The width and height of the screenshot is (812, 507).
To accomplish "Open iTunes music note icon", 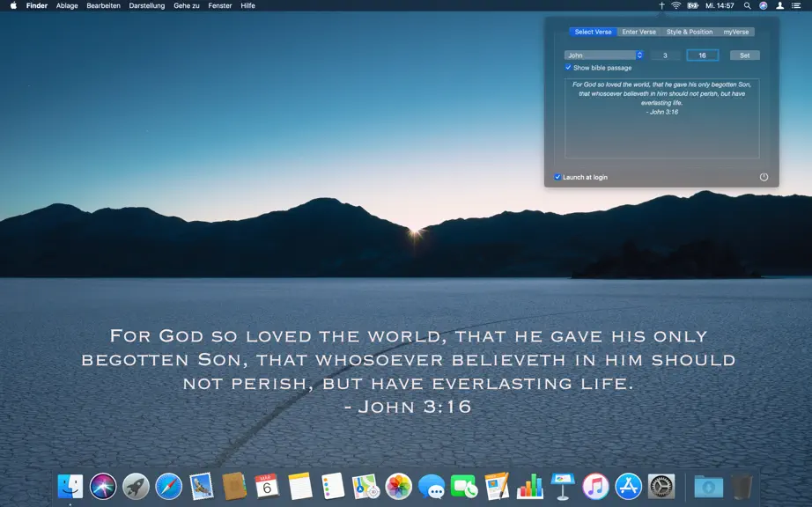I will pos(595,486).
